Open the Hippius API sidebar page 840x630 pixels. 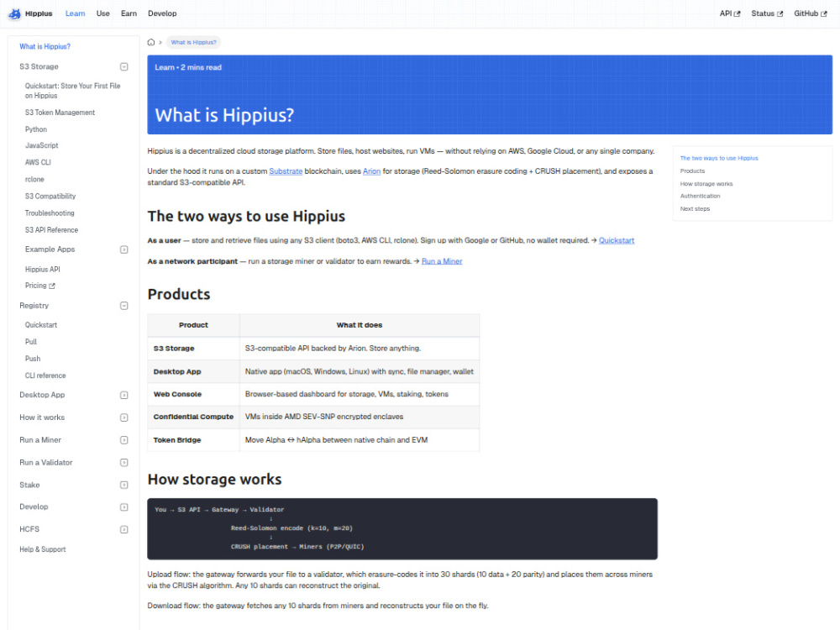coord(42,270)
